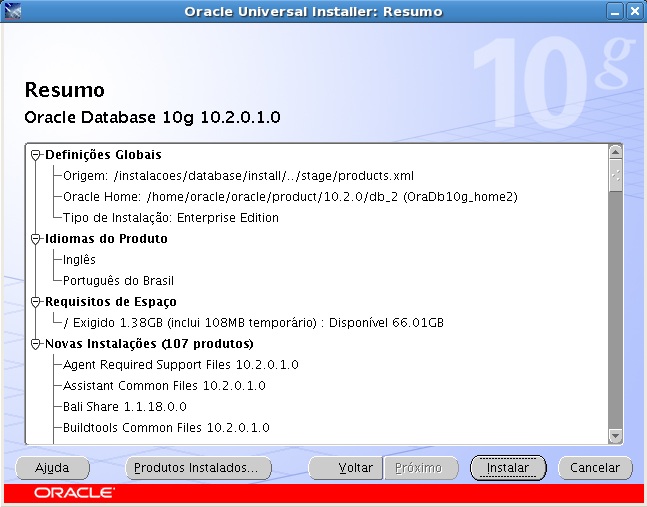Select the Origem products.xml row

[x=238, y=176]
